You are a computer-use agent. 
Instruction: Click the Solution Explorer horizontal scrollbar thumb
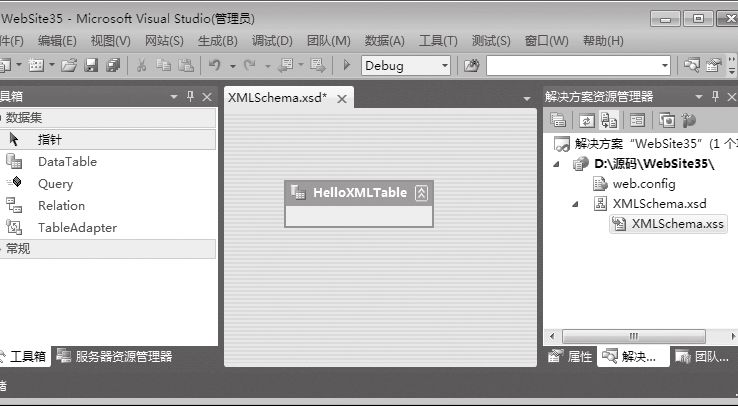pos(634,336)
